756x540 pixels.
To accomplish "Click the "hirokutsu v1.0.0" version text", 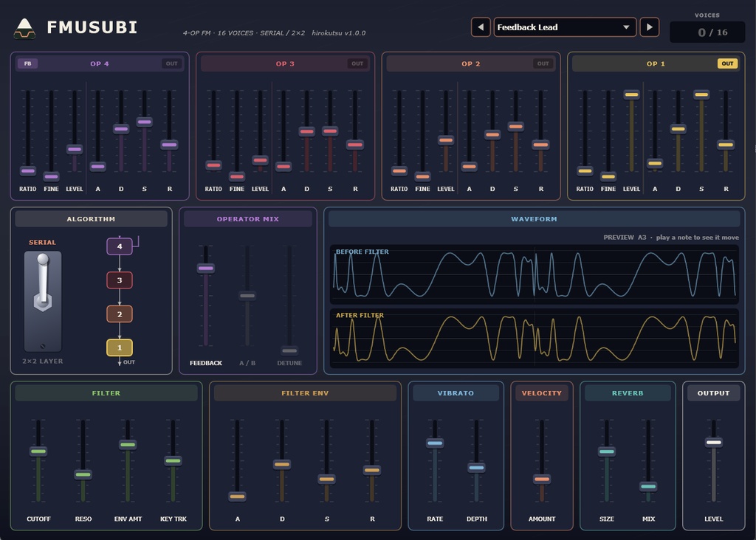I will [x=338, y=32].
